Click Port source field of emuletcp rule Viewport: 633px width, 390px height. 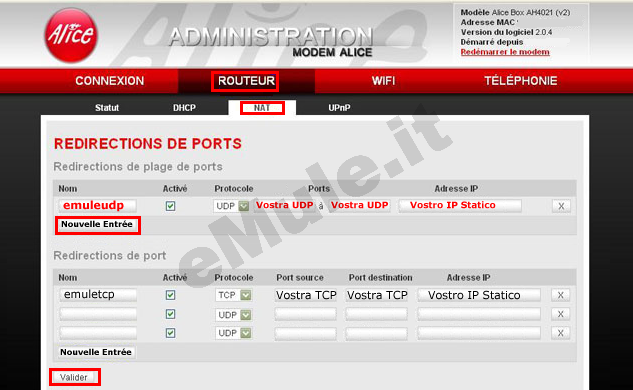[306, 295]
